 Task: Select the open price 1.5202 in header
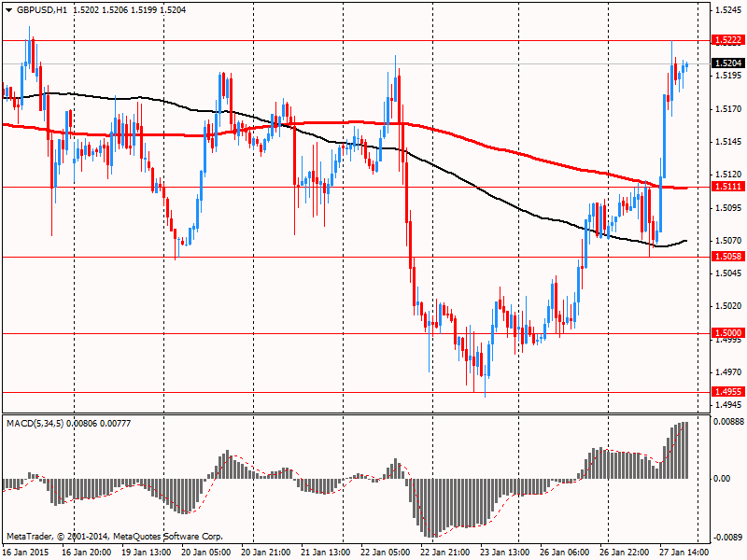pos(86,10)
